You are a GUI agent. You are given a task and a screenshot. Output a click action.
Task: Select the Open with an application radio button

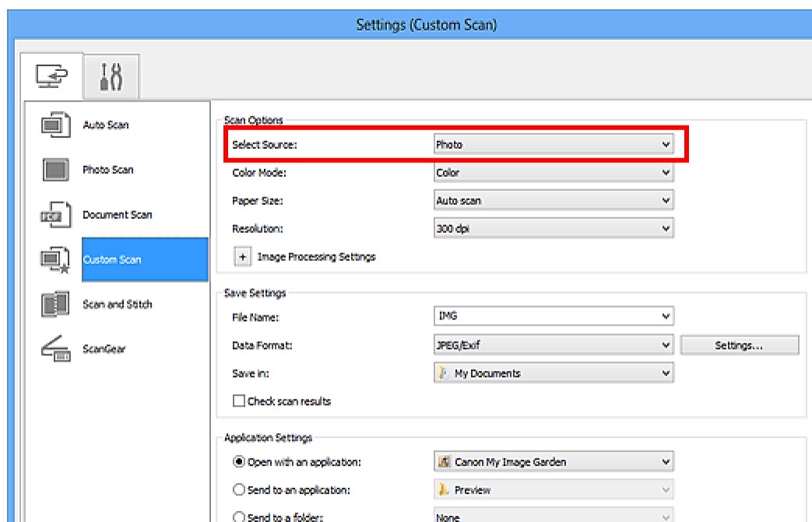coord(239,462)
